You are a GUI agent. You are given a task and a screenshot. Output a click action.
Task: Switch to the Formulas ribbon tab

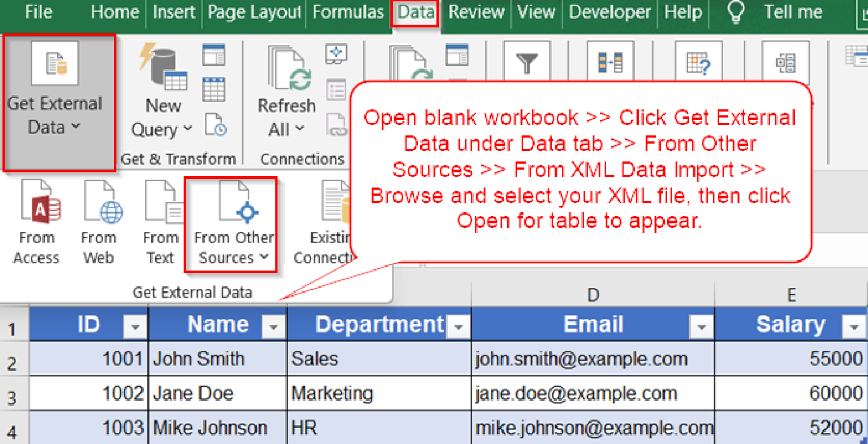point(347,12)
